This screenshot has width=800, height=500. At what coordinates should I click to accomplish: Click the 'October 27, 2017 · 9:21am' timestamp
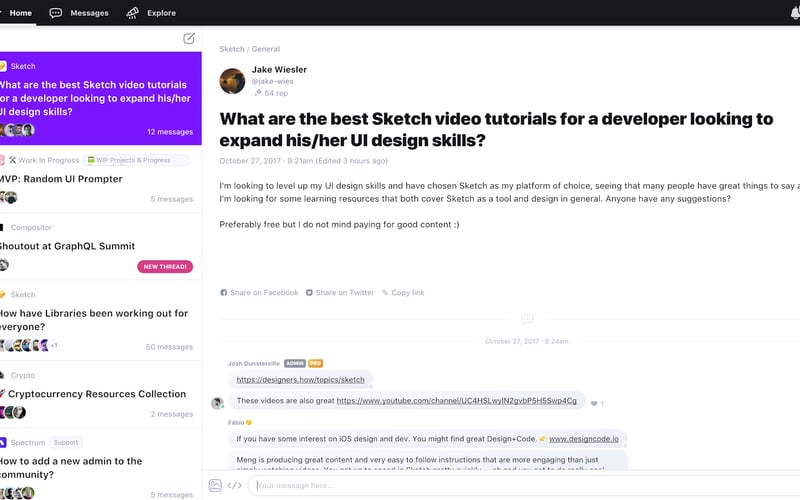[x=266, y=161]
